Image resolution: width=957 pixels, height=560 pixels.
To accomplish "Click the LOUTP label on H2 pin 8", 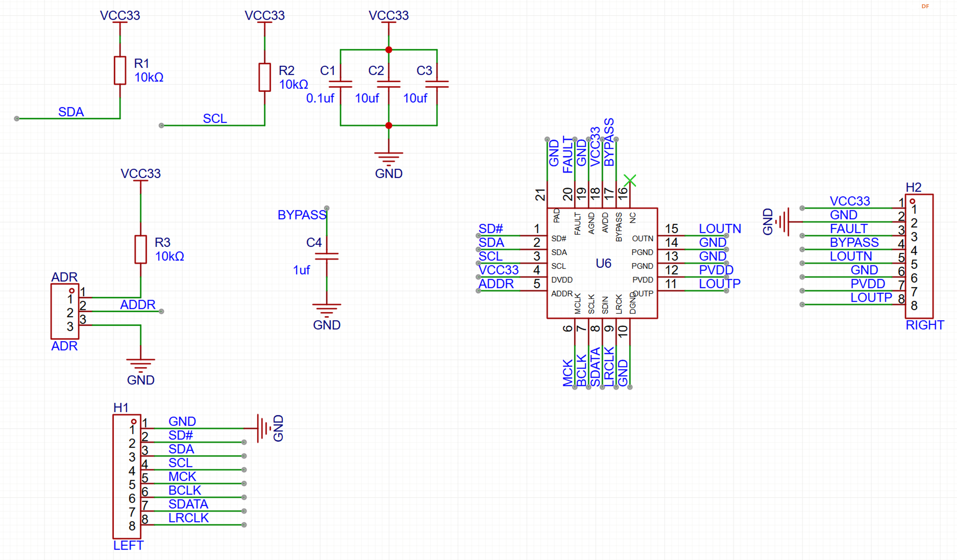I will [x=871, y=298].
